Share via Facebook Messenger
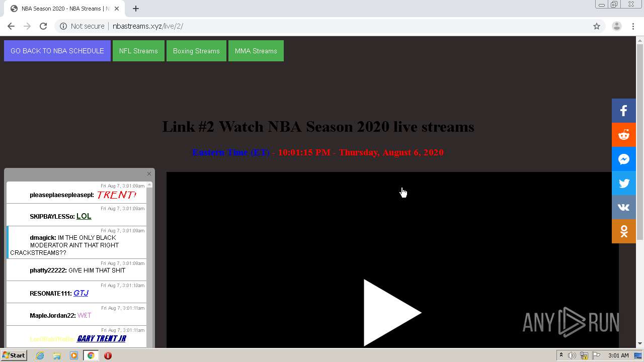Image resolution: width=644 pixels, height=362 pixels. (624, 159)
